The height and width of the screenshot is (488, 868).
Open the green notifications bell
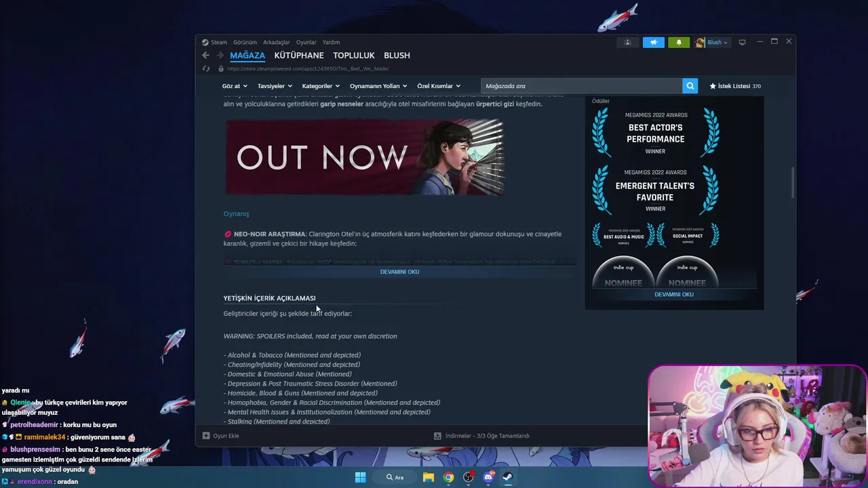(679, 42)
